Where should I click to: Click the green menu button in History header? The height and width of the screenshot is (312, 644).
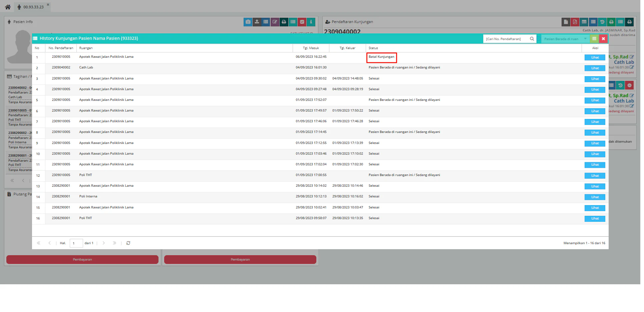pos(594,39)
